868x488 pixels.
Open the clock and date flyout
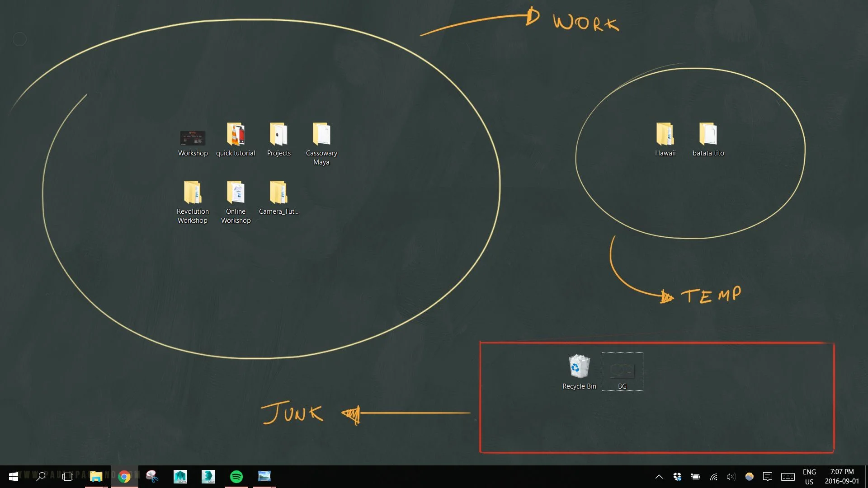[x=842, y=477]
